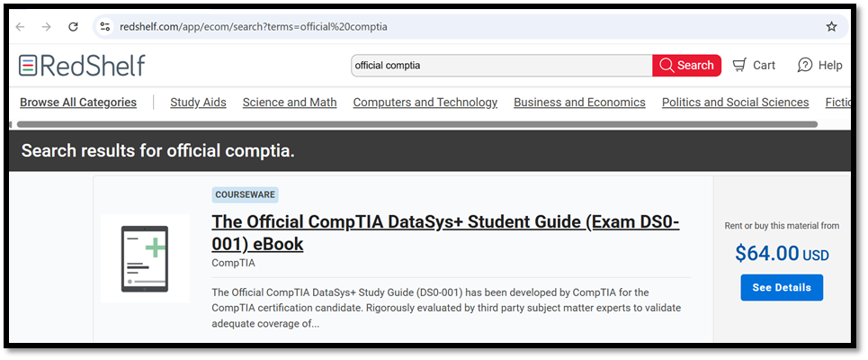Viewport: 868px width, 360px height.
Task: Open Browse All Categories
Action: click(x=78, y=102)
